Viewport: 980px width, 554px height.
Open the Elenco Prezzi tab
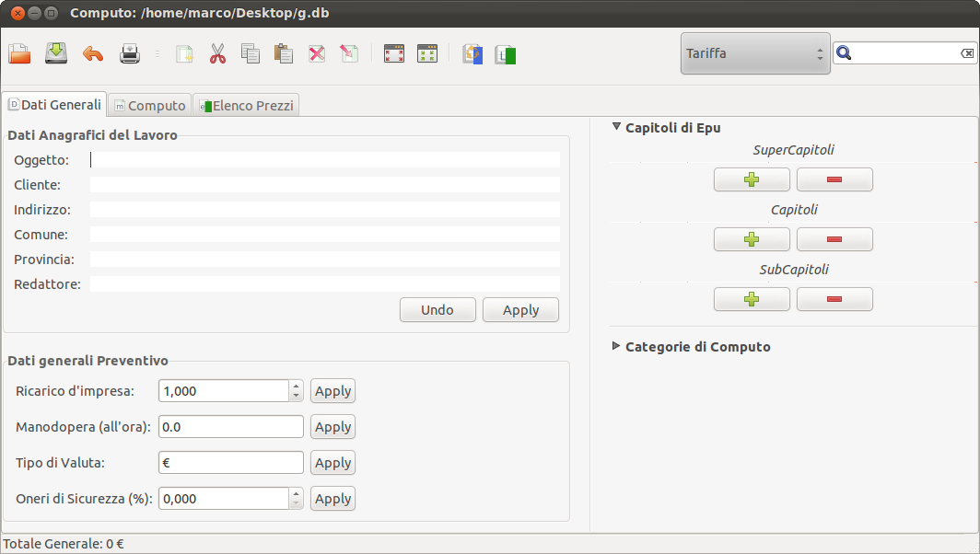click(x=246, y=106)
